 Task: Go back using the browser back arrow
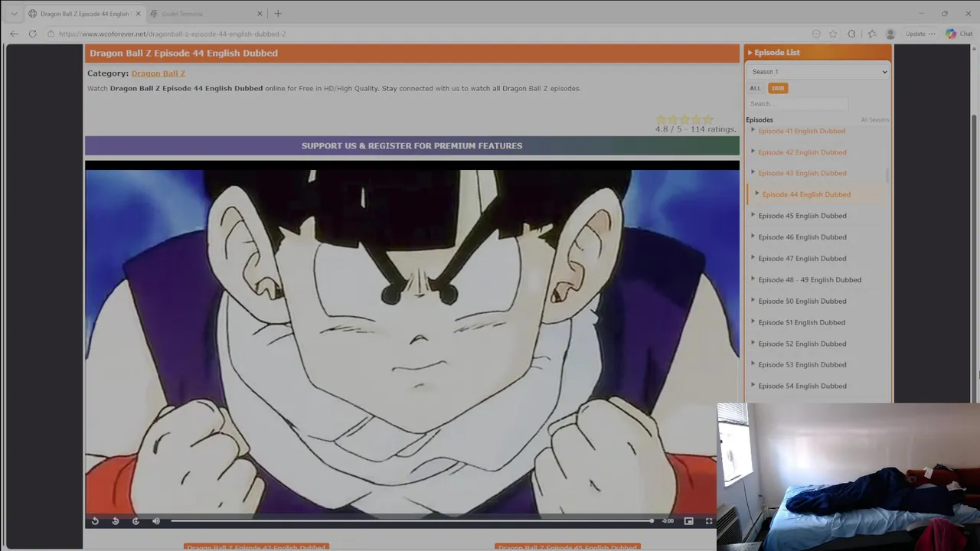click(14, 34)
